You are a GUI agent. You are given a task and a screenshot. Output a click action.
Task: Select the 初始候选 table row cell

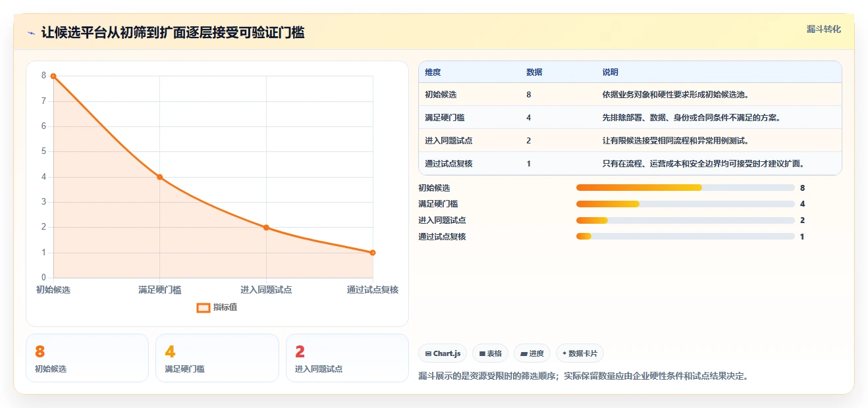pos(441,95)
